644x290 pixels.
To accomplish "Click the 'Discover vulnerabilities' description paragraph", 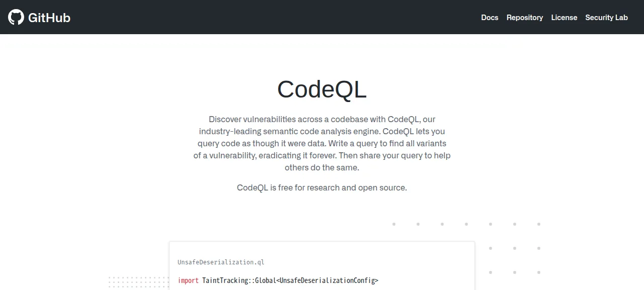I will (x=322, y=143).
